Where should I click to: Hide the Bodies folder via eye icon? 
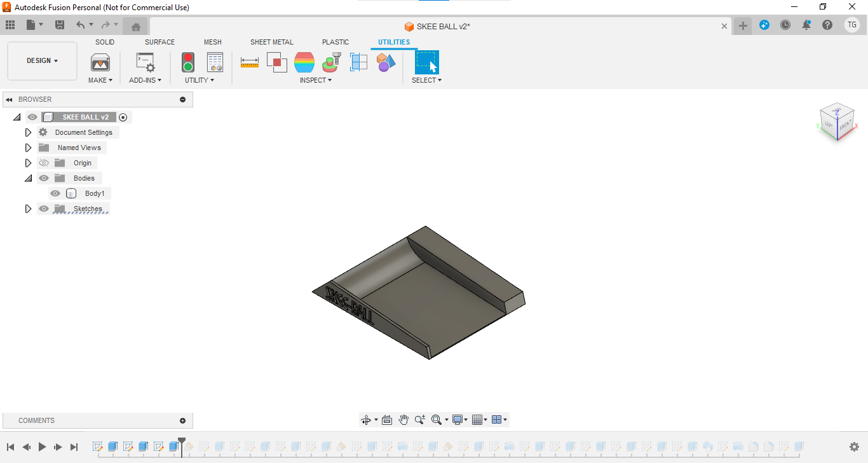[44, 178]
